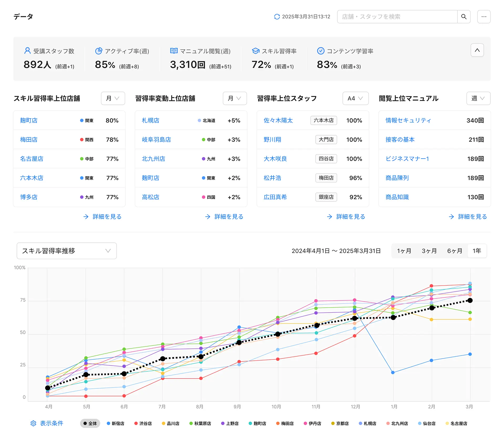Click the 3月 black 全体 data point

coord(470,301)
